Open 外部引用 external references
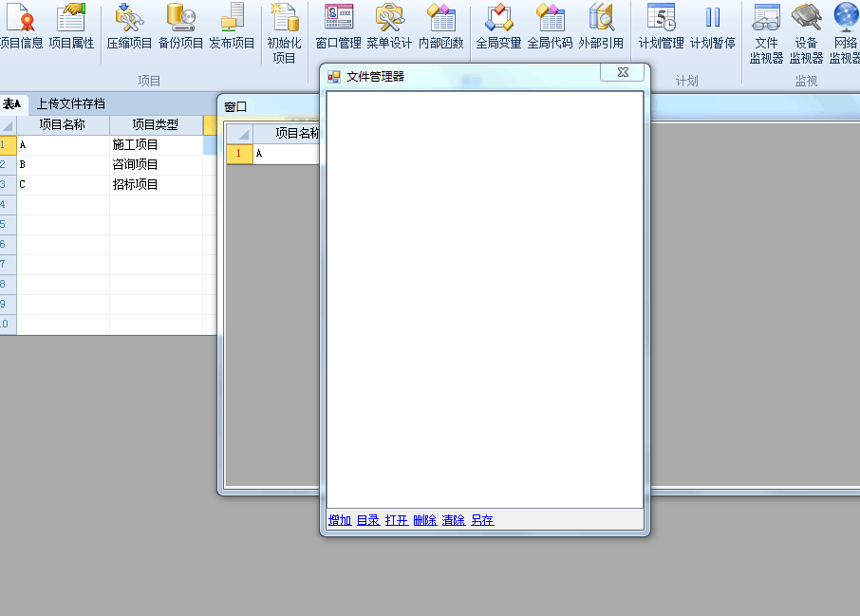 pyautogui.click(x=601, y=26)
